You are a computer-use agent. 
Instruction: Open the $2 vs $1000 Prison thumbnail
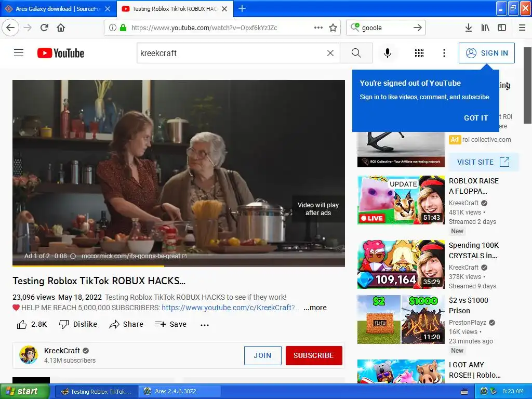pyautogui.click(x=401, y=320)
